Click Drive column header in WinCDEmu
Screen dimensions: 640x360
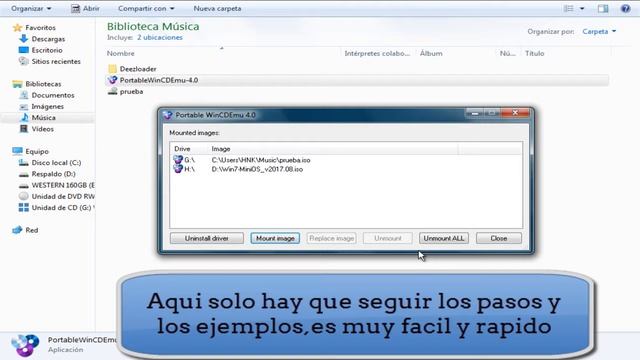pyautogui.click(x=182, y=149)
